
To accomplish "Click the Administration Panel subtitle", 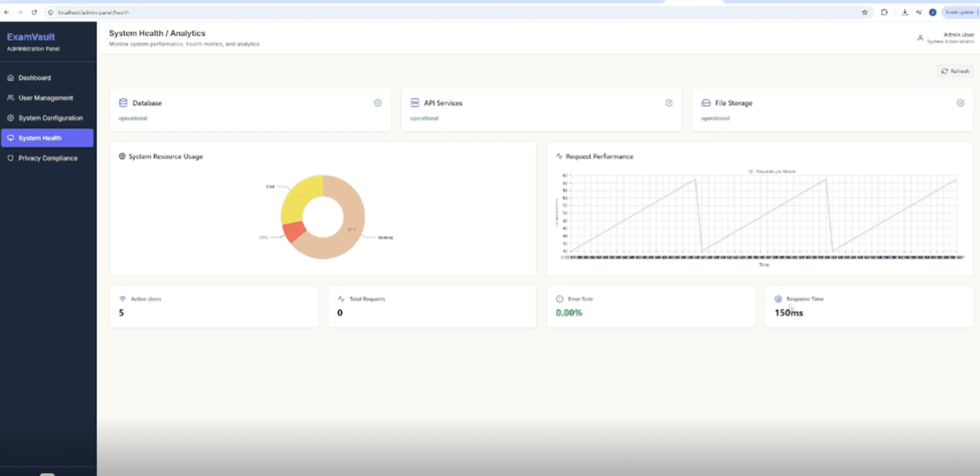I will pos(34,49).
